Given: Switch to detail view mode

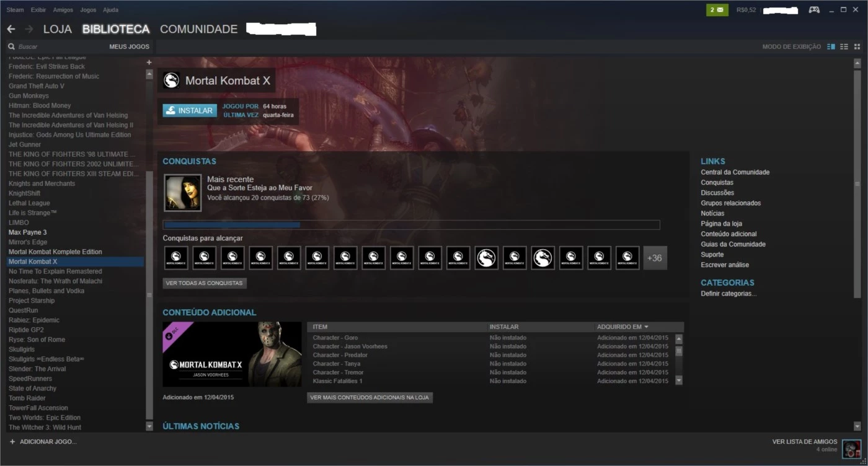Looking at the screenshot, I should (x=831, y=47).
